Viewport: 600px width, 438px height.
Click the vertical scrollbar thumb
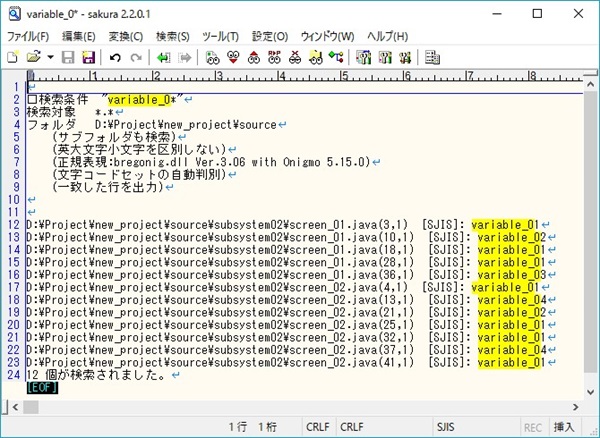click(x=590, y=231)
